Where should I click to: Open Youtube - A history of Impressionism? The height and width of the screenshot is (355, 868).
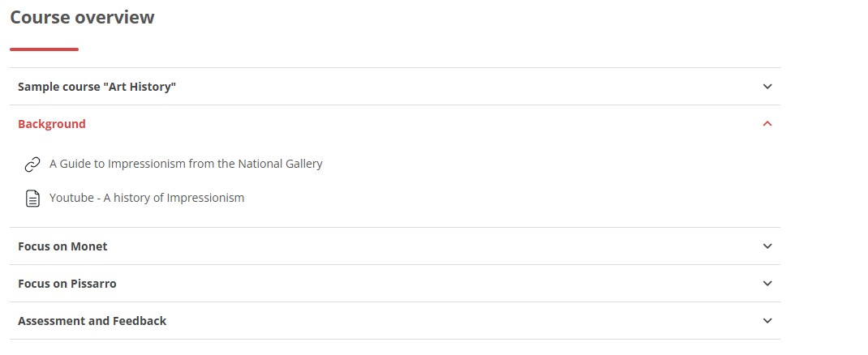point(147,198)
